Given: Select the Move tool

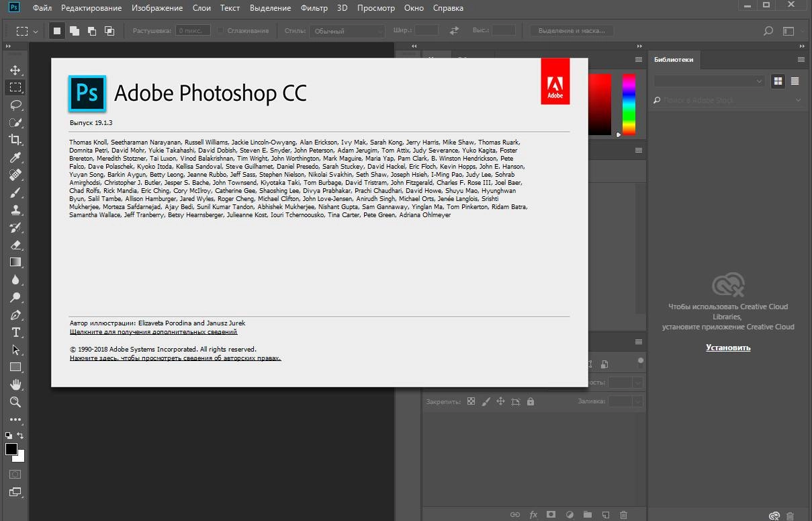Looking at the screenshot, I should 15,70.
